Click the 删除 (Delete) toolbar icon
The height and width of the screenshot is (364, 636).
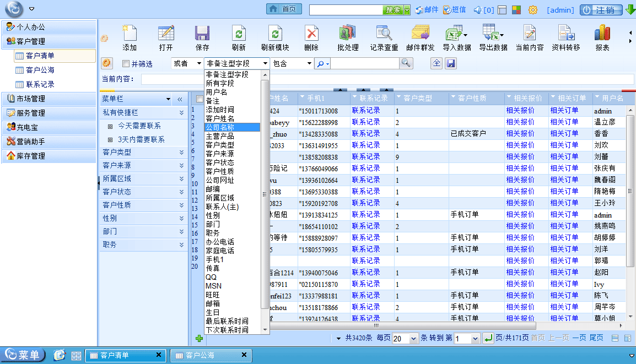pyautogui.click(x=311, y=34)
